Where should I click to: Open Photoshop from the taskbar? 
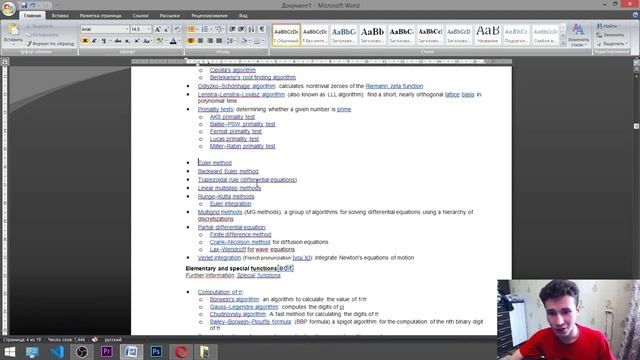click(156, 352)
